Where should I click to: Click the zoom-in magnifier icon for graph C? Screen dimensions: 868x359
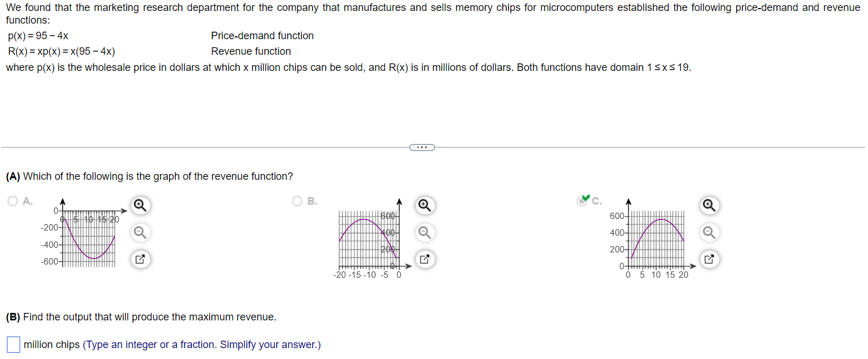[x=709, y=205]
